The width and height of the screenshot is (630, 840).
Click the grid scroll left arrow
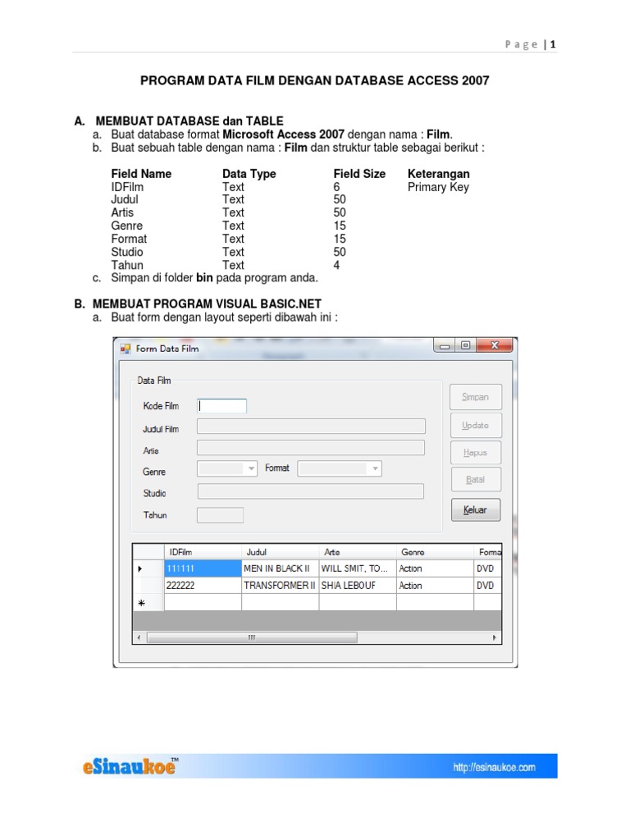[139, 637]
